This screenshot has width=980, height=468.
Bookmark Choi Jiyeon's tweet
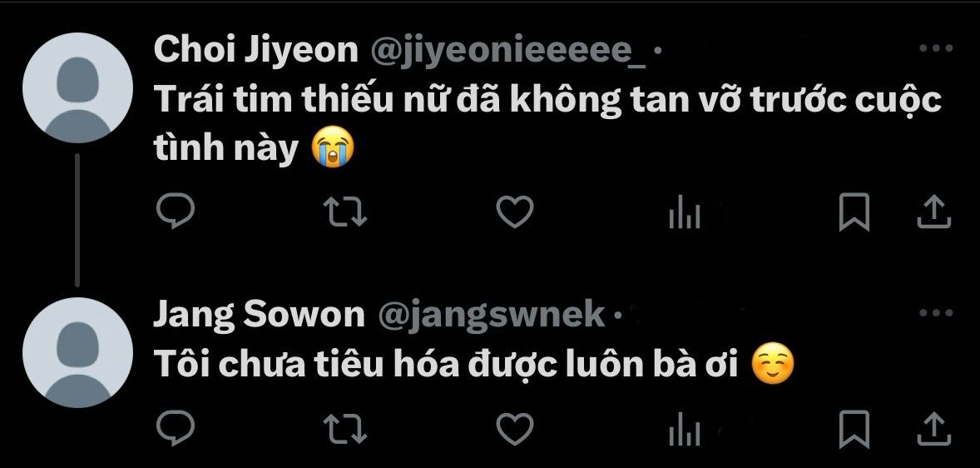[854, 212]
